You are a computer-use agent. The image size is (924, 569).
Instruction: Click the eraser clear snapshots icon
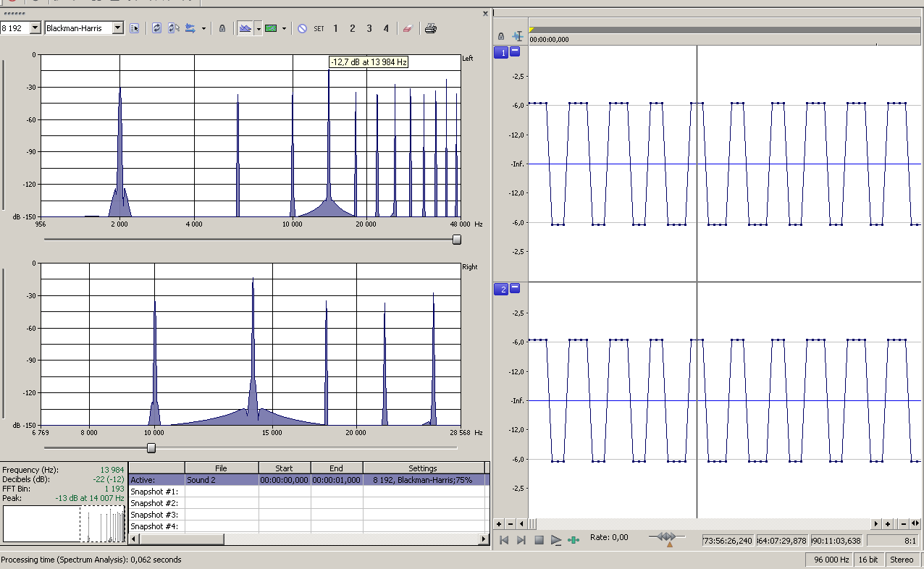pyautogui.click(x=406, y=28)
